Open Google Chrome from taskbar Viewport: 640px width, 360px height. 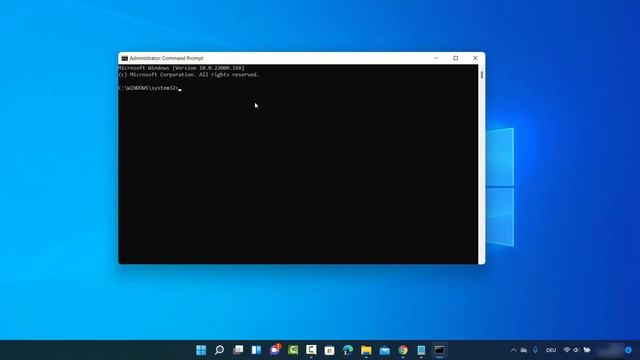click(403, 350)
